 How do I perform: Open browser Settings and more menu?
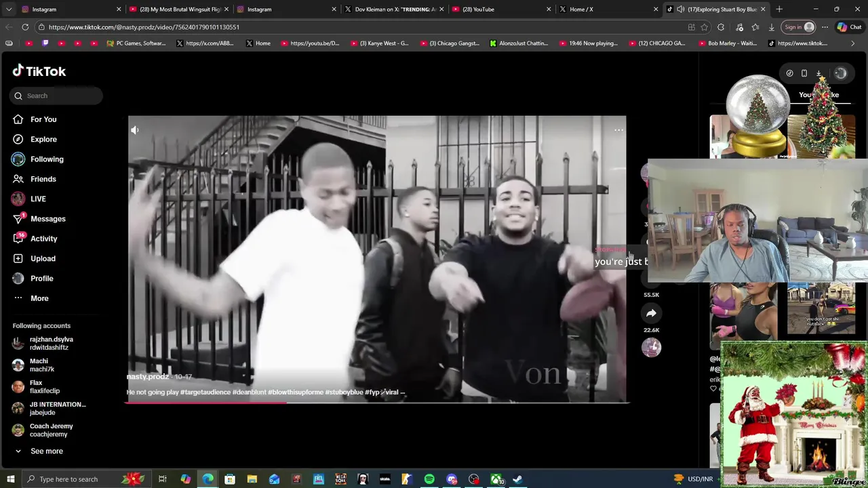pos(825,27)
